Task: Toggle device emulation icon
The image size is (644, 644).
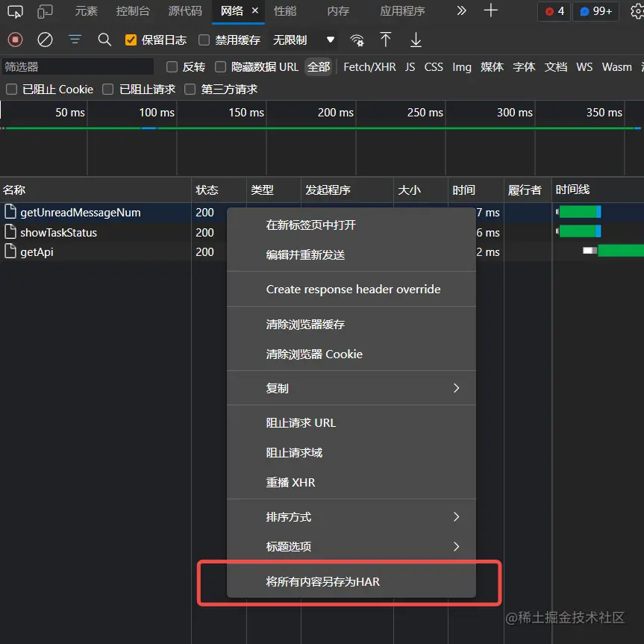Action: (45, 11)
